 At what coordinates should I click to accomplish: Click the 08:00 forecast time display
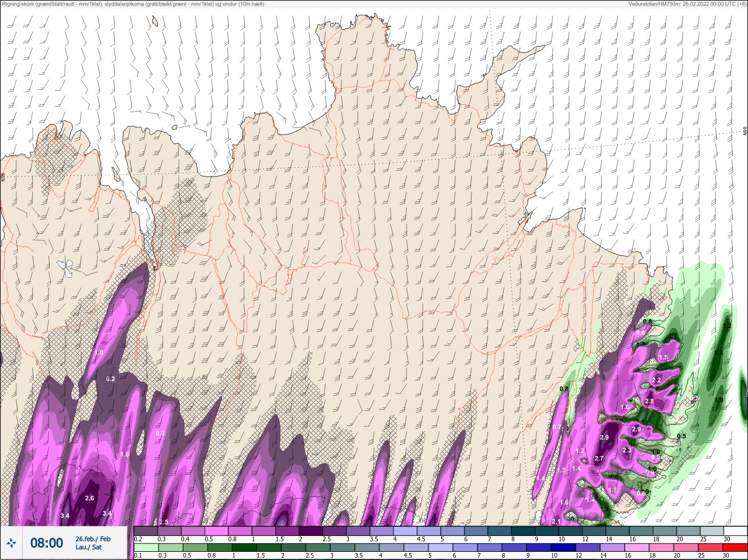(47, 543)
